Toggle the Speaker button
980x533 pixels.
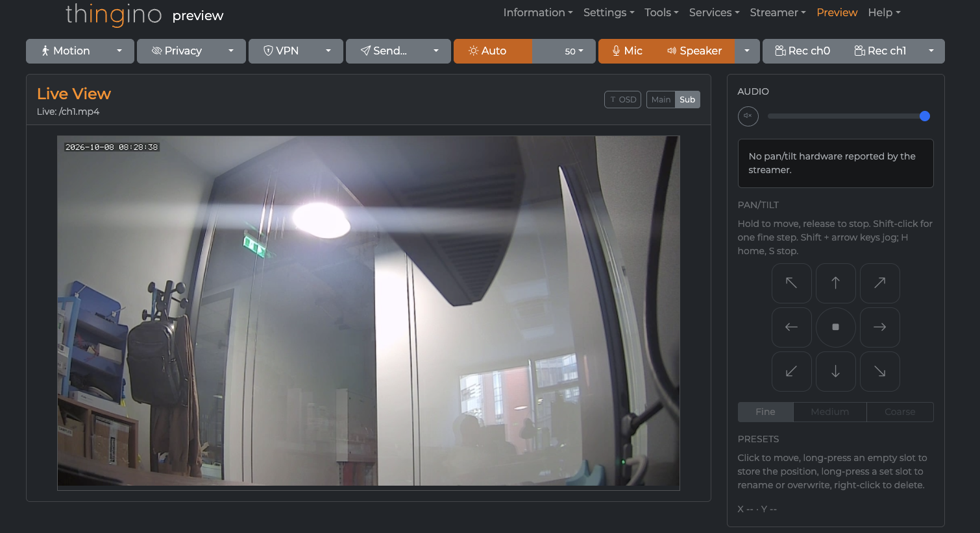(694, 51)
